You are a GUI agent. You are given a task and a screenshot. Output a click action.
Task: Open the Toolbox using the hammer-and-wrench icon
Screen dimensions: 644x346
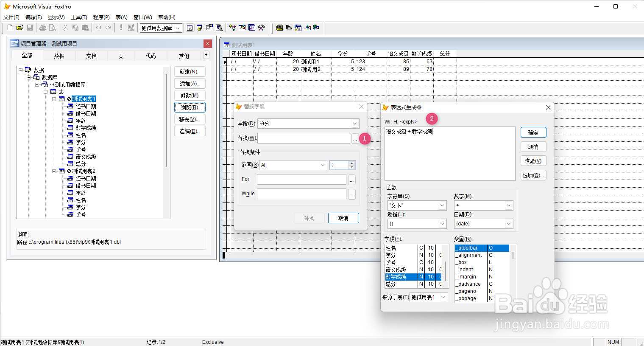coord(262,28)
